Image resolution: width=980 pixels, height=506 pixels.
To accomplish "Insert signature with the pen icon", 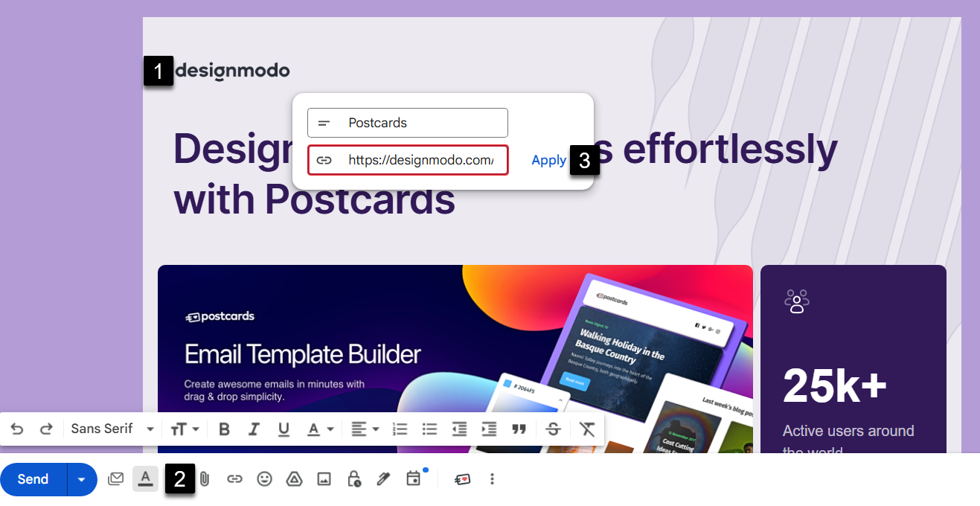I will click(x=383, y=479).
